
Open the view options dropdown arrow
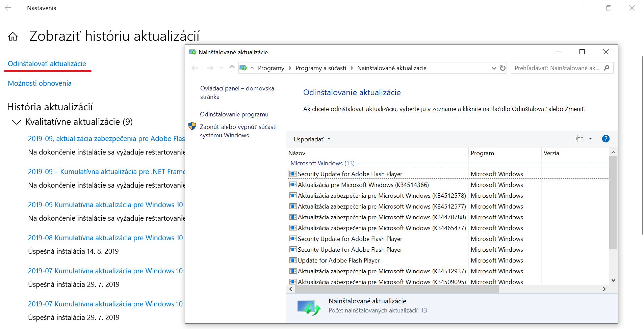[590, 139]
